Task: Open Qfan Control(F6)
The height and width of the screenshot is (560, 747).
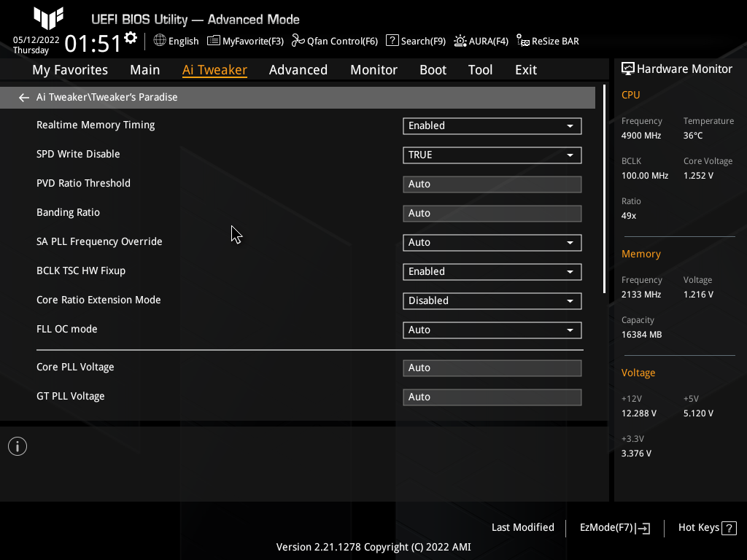Action: coord(335,41)
